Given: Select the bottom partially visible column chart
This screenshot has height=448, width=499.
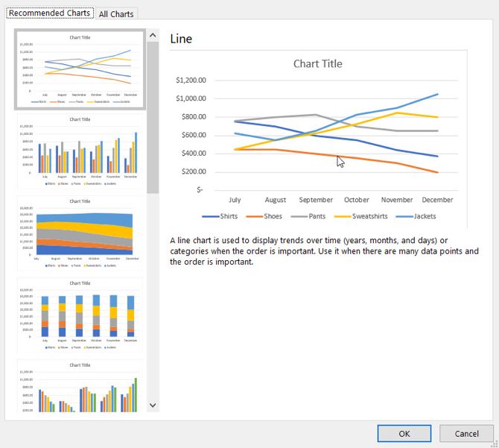Looking at the screenshot, I should coord(80,386).
